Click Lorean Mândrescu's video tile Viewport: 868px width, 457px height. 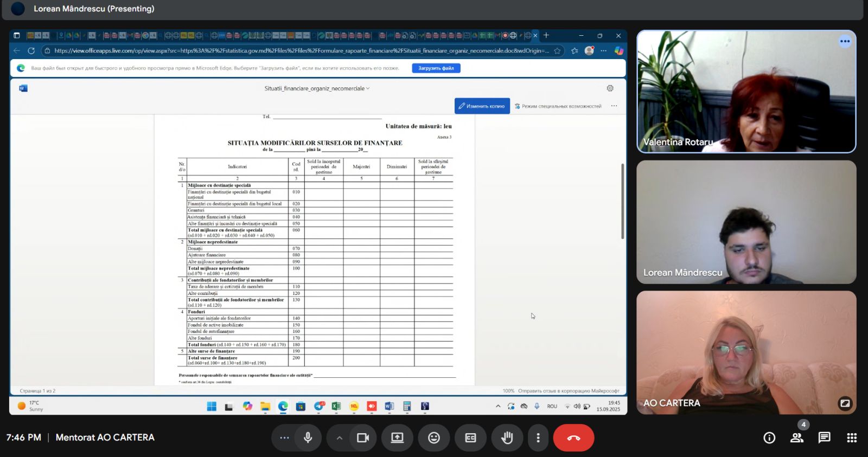[746, 222]
